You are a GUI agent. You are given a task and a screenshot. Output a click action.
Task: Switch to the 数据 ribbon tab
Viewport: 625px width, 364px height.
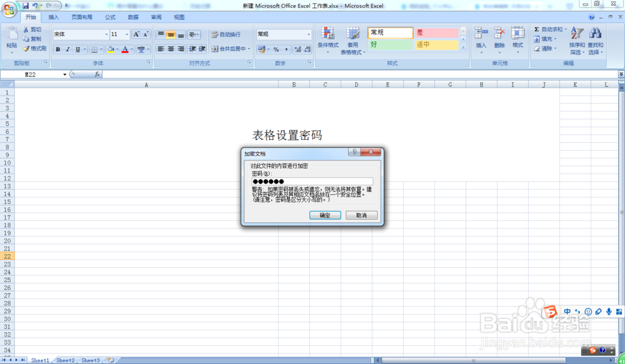click(x=132, y=17)
